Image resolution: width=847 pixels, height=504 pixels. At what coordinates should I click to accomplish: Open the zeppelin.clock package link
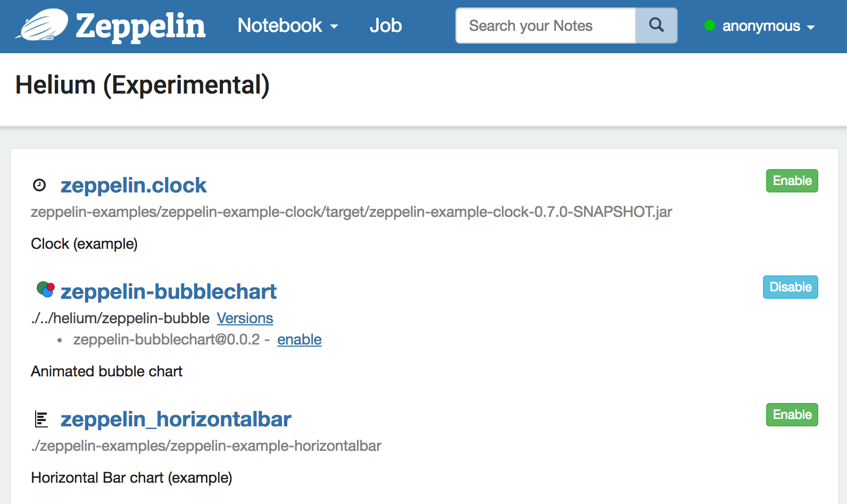click(134, 185)
